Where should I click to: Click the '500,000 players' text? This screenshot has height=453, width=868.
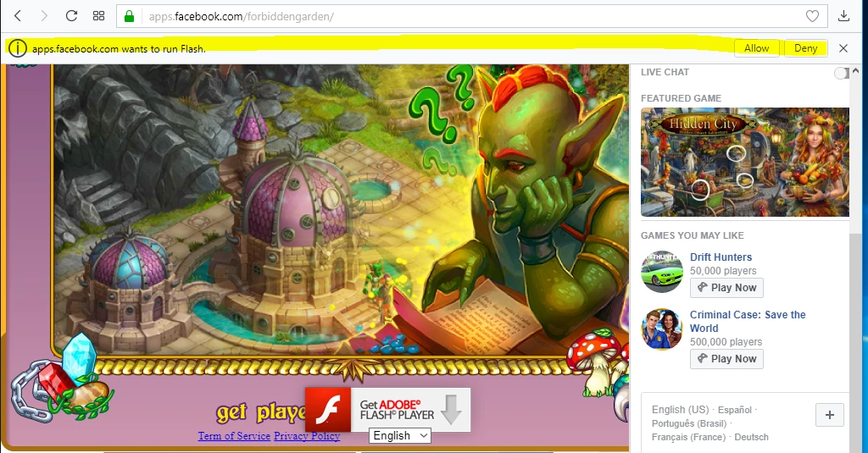tap(726, 342)
